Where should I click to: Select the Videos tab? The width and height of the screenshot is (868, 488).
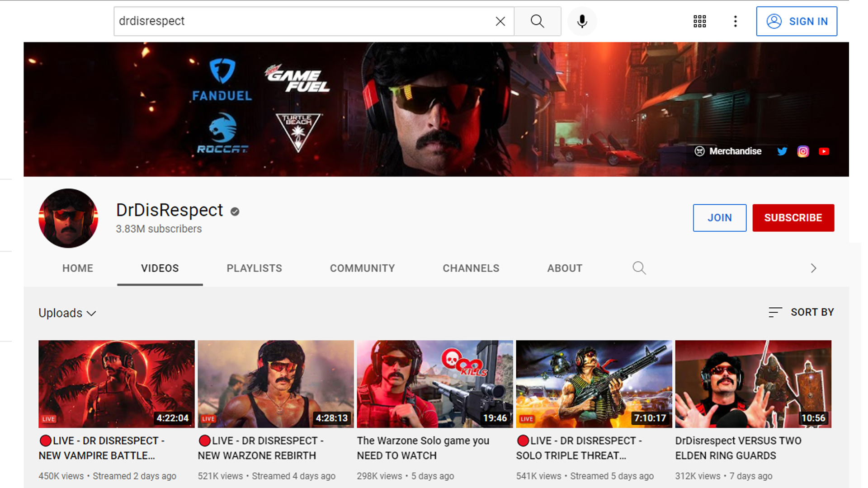click(x=160, y=268)
